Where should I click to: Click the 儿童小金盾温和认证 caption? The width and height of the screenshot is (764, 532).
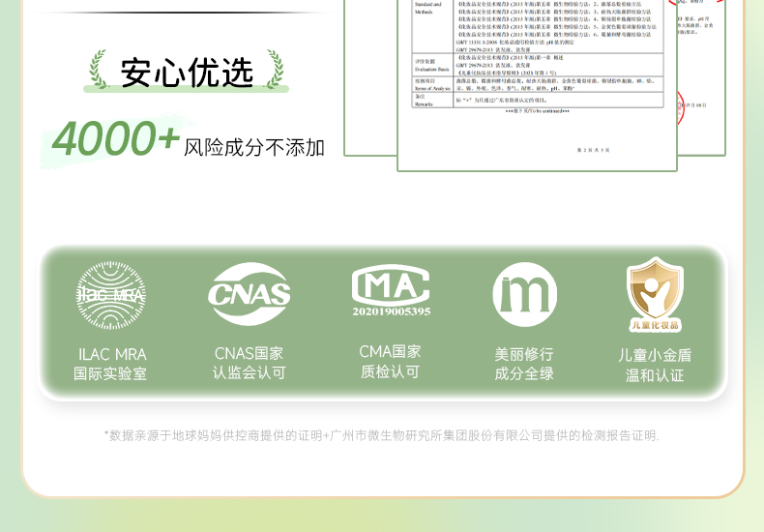(x=655, y=365)
